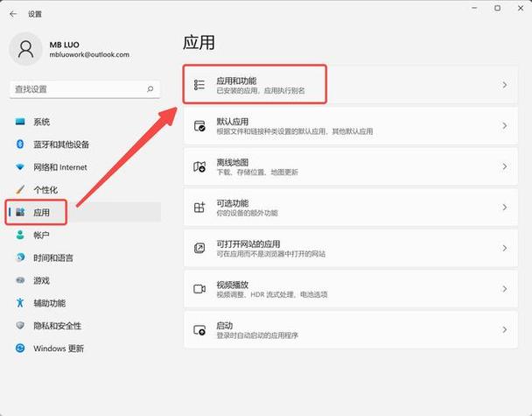Open the 可打开网站的应用 title

(x=248, y=243)
